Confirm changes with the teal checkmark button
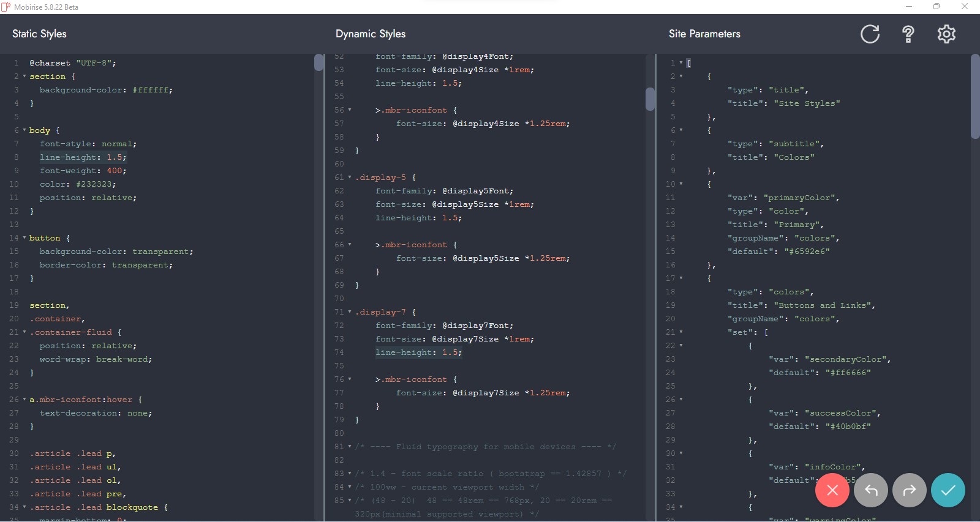The image size is (980, 522). (x=948, y=490)
